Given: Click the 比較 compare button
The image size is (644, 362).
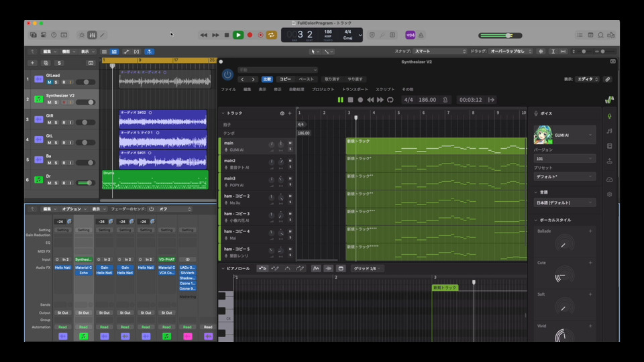Looking at the screenshot, I should pos(266,79).
